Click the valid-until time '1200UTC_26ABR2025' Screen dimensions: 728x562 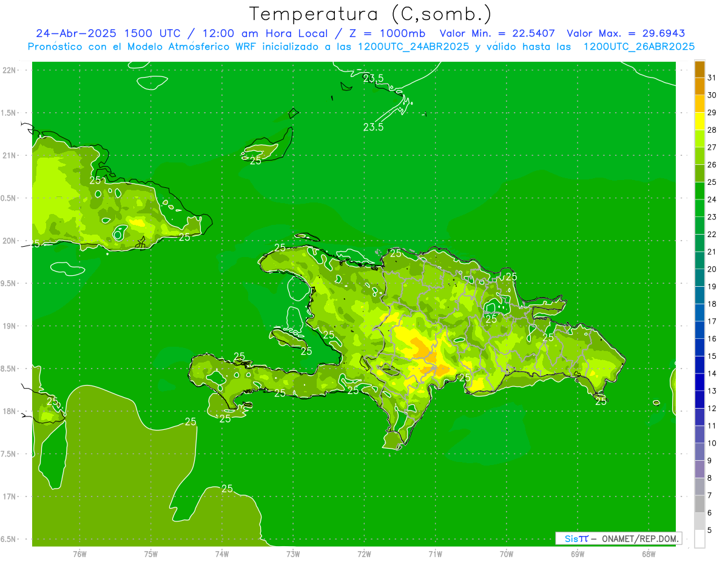click(639, 46)
